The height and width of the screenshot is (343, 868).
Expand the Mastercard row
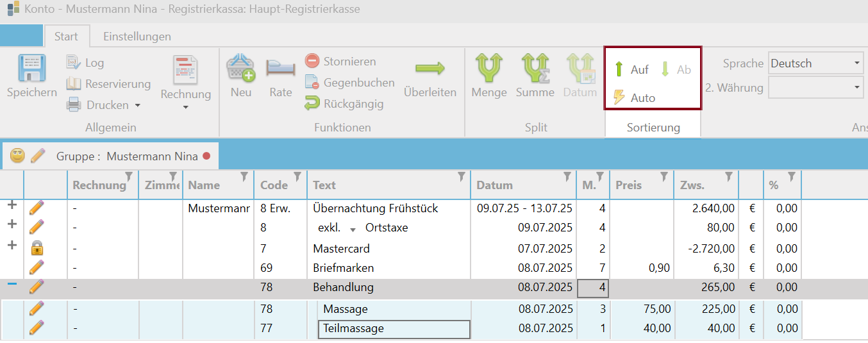[12, 245]
